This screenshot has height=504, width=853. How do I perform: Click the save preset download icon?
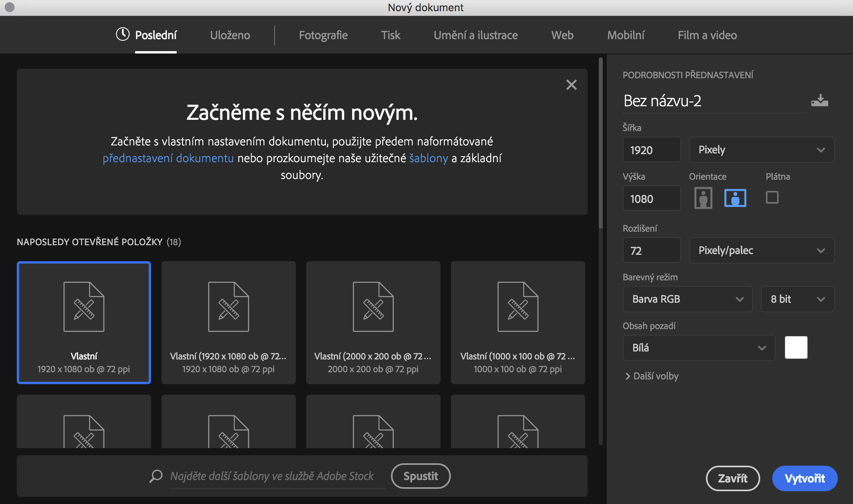point(819,100)
